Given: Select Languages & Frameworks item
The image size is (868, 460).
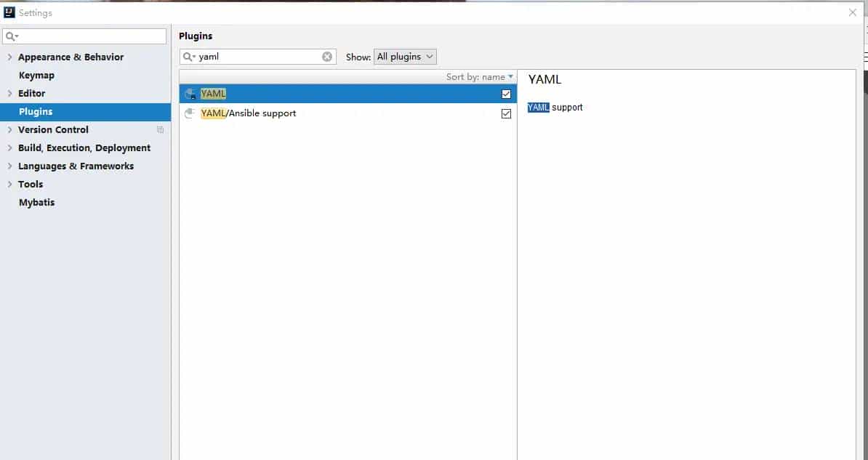Looking at the screenshot, I should point(76,166).
